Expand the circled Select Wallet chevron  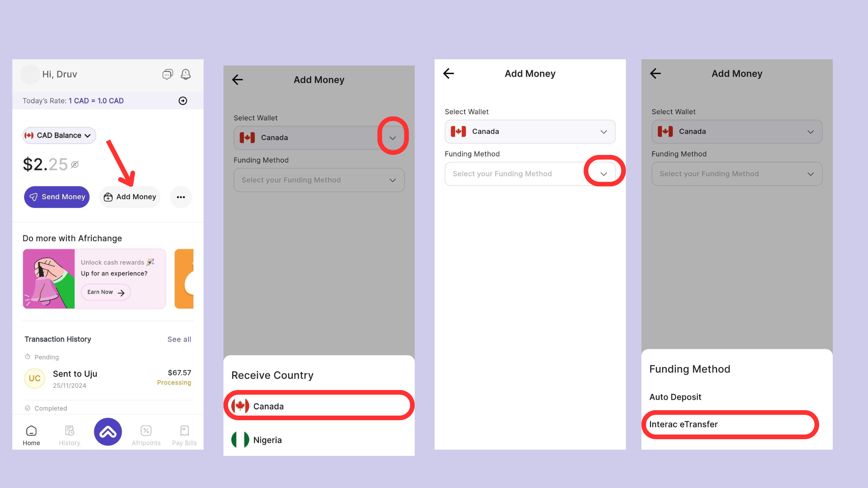click(x=393, y=138)
